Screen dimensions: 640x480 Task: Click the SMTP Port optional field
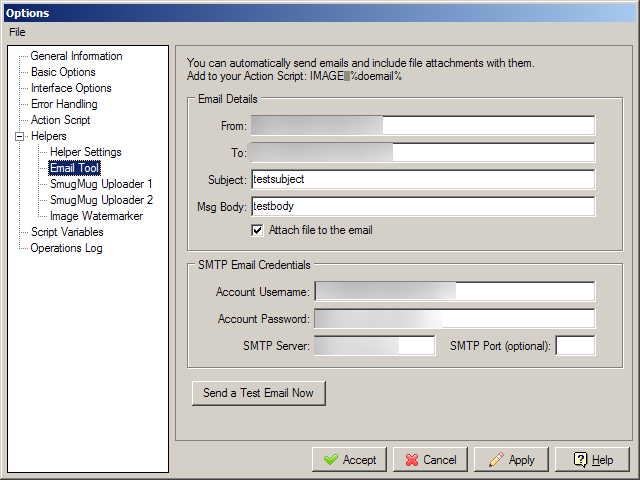pos(575,346)
